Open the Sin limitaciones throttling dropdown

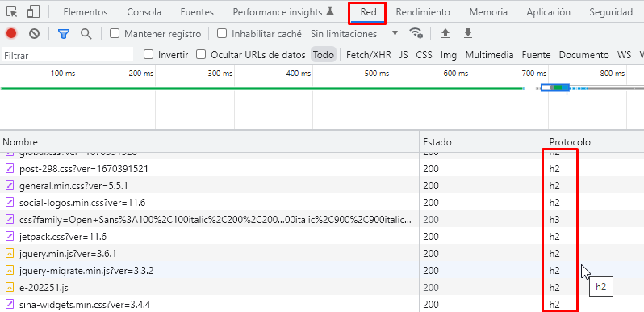pyautogui.click(x=354, y=34)
